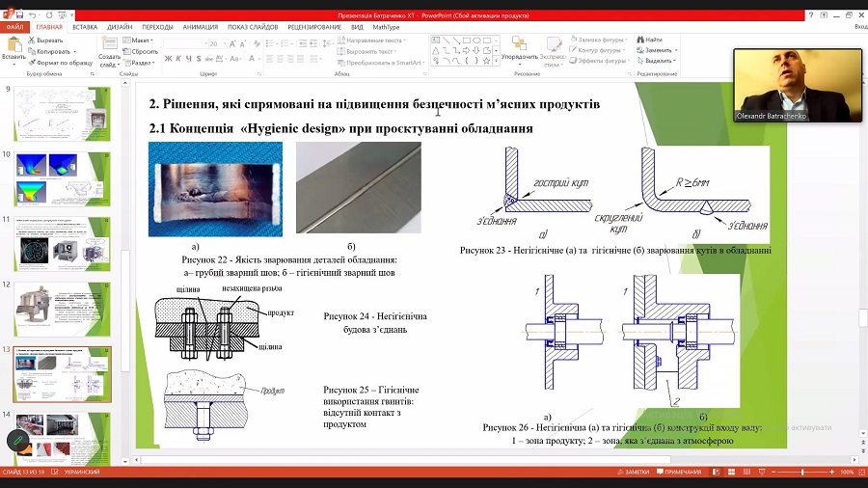Click the numbered list icon
The height and width of the screenshot is (488, 868).
[x=285, y=43]
